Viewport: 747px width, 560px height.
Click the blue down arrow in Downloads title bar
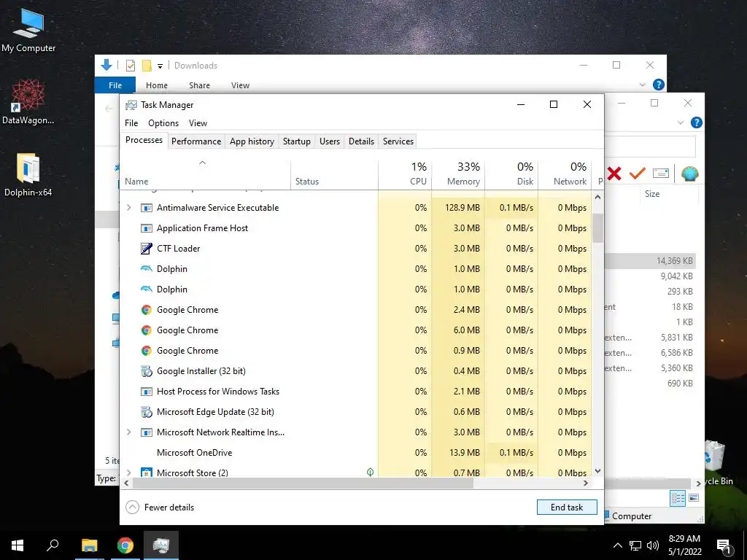pyautogui.click(x=107, y=65)
